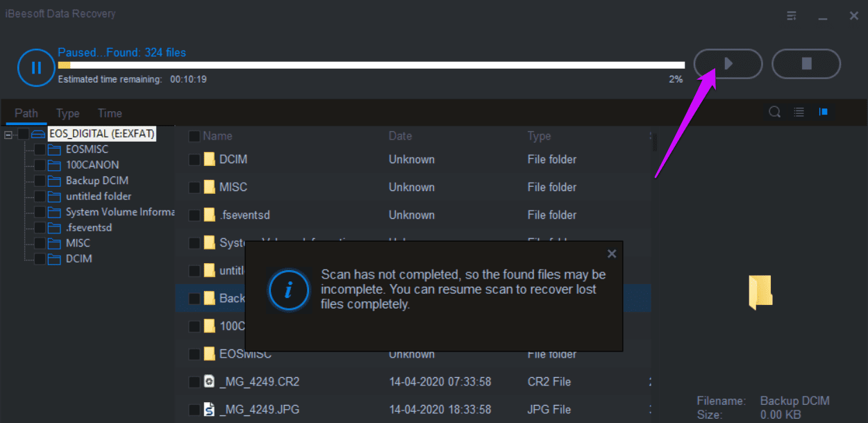Select System Volume Information in tree
The height and width of the screenshot is (423, 868).
(119, 212)
